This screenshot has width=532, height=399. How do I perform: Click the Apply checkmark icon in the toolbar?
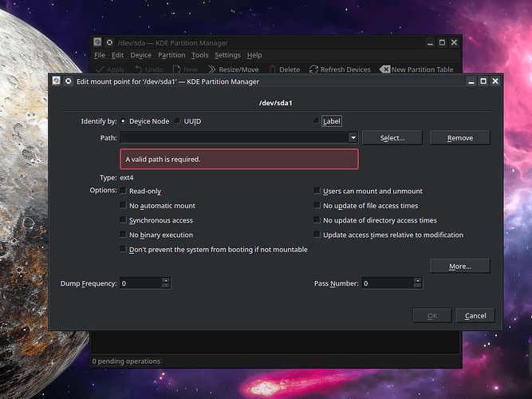coord(100,69)
